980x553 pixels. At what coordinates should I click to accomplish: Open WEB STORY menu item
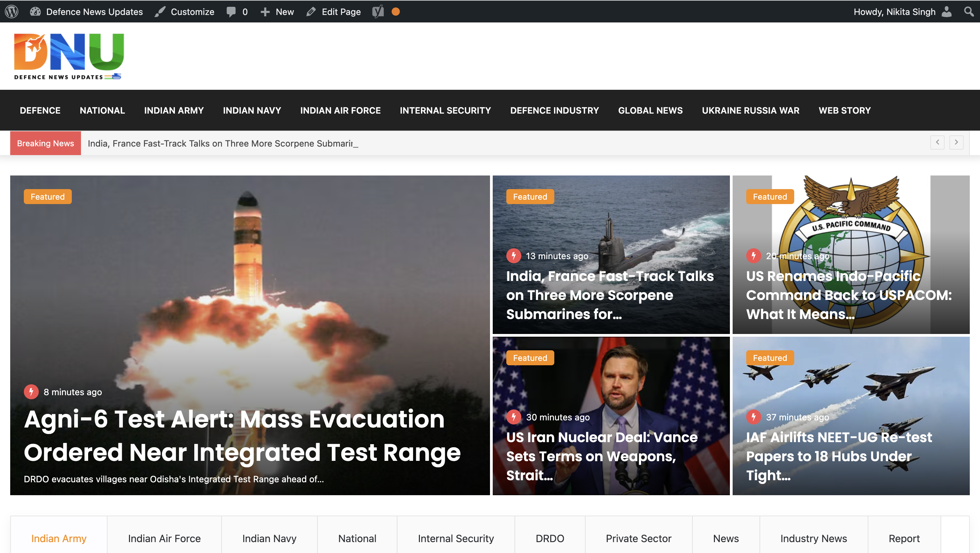click(845, 110)
